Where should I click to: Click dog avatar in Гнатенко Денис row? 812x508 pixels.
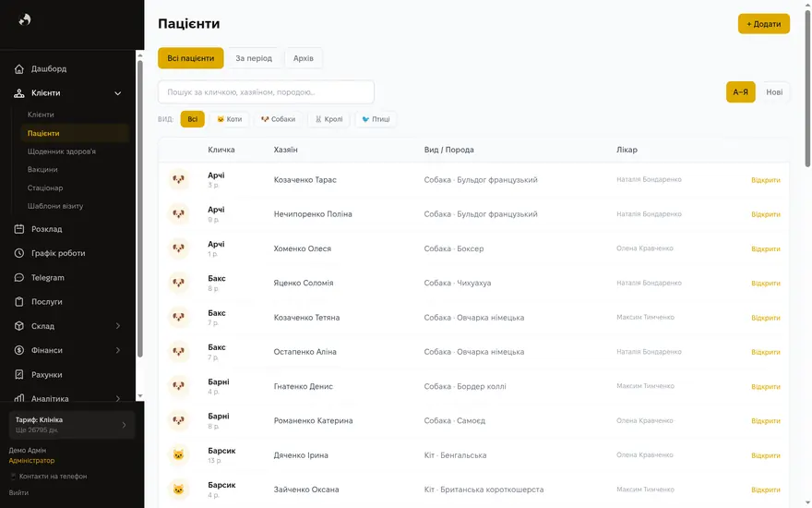179,386
